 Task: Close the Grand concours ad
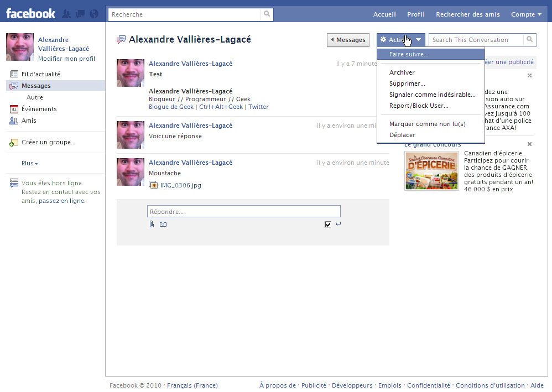click(x=529, y=144)
